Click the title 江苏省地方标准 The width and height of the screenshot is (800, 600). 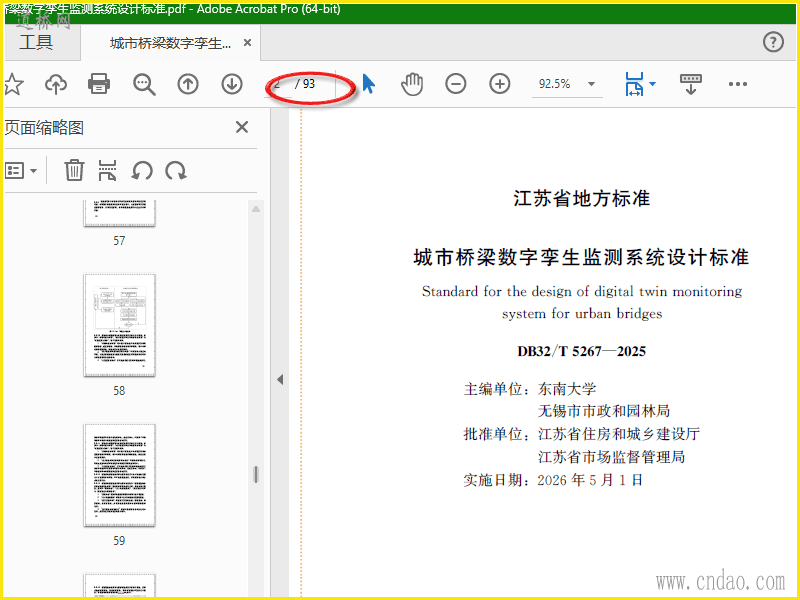582,198
